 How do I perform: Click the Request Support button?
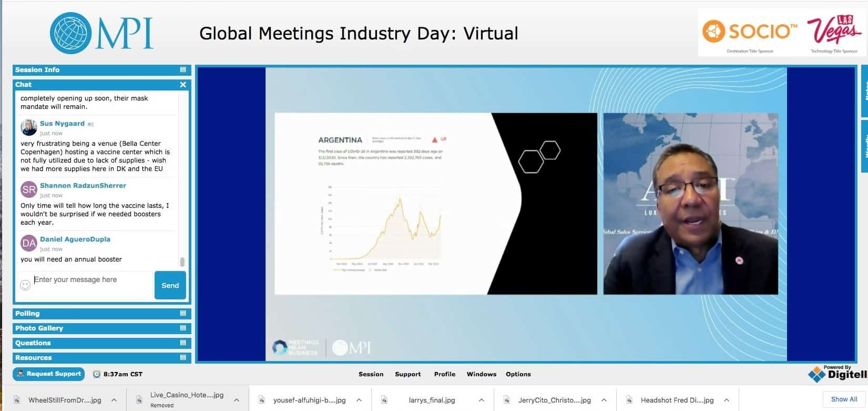[49, 374]
